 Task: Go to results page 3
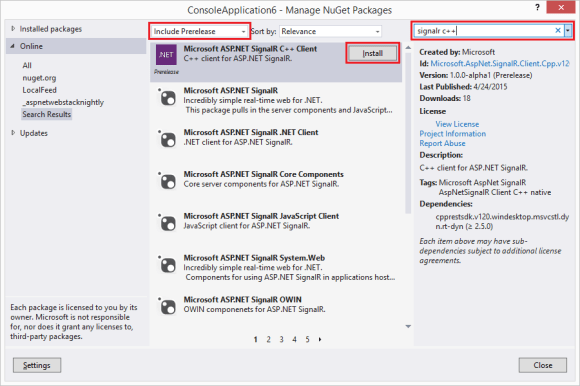(281, 339)
